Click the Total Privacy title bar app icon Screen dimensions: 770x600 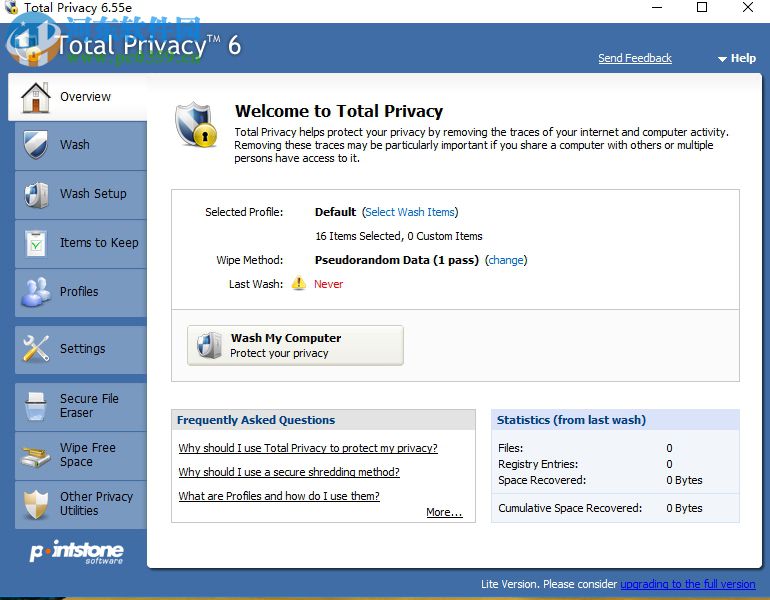pyautogui.click(x=12, y=7)
